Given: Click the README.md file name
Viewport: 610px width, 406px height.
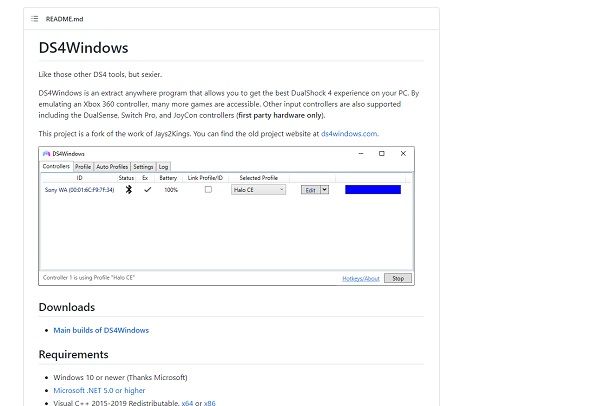Looking at the screenshot, I should click(65, 19).
